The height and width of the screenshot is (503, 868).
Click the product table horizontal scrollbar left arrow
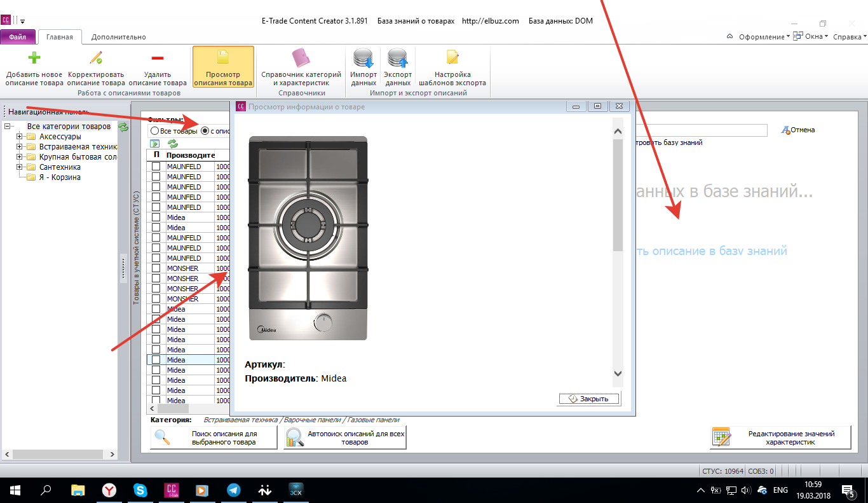pos(152,408)
